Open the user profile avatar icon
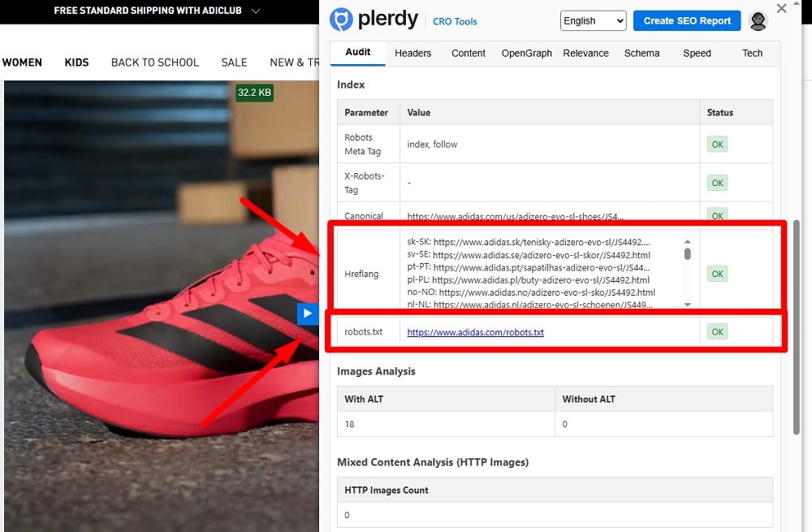The height and width of the screenshot is (532, 812). [758, 20]
